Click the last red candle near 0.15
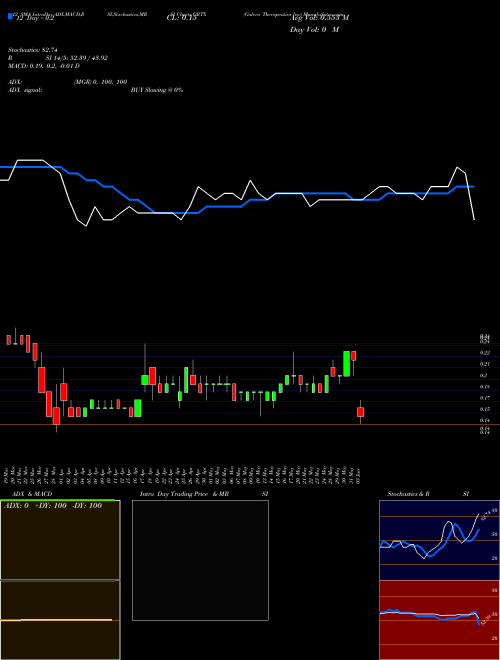Image resolution: width=500 pixels, height=660 pixels. (x=360, y=412)
